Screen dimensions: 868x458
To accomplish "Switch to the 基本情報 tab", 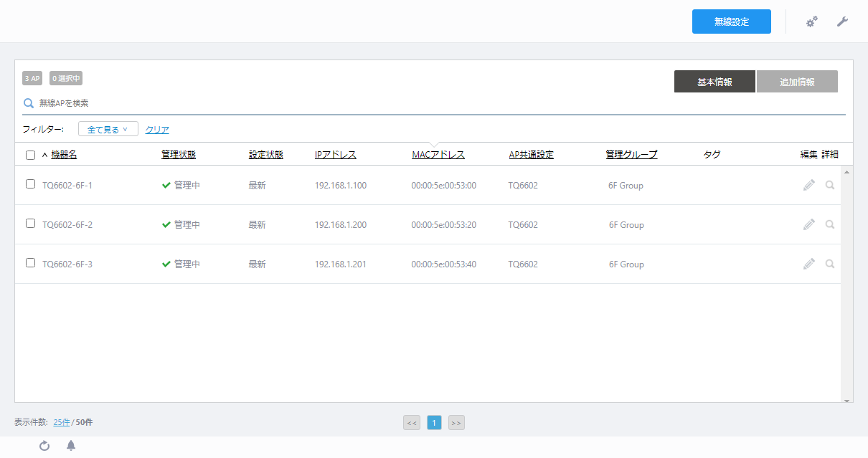I will (x=714, y=82).
